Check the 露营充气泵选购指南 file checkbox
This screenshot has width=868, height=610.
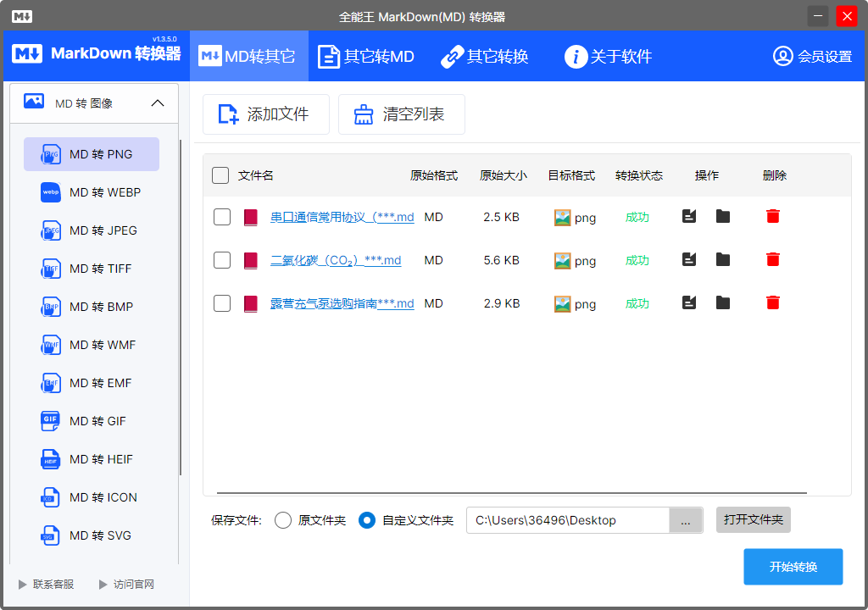(x=222, y=303)
